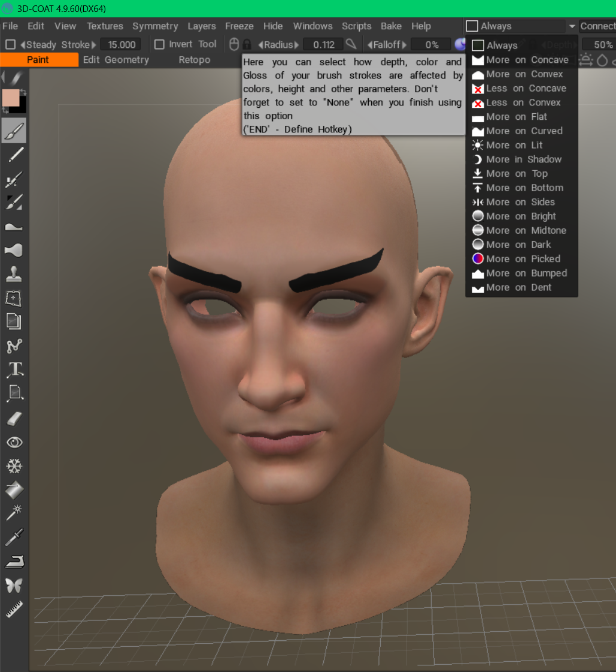The width and height of the screenshot is (616, 672).
Task: Select the height shift tool icon
Action: [x=14, y=226]
